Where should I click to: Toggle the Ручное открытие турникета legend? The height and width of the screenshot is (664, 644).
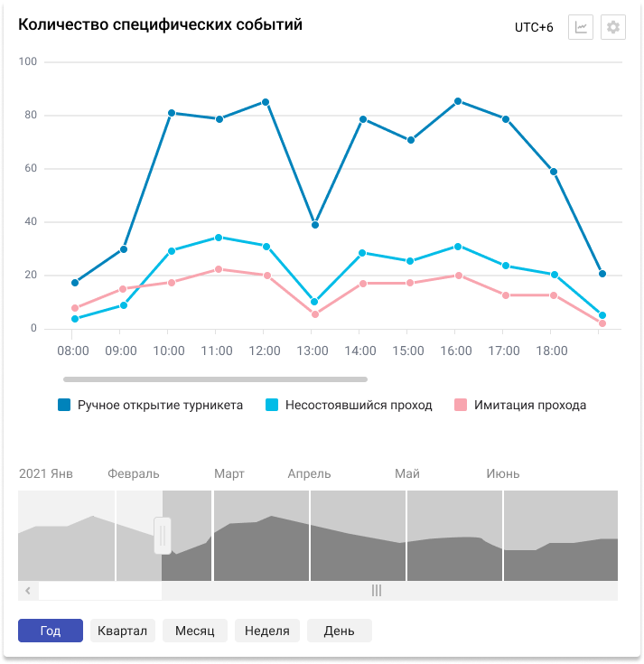pyautogui.click(x=150, y=406)
